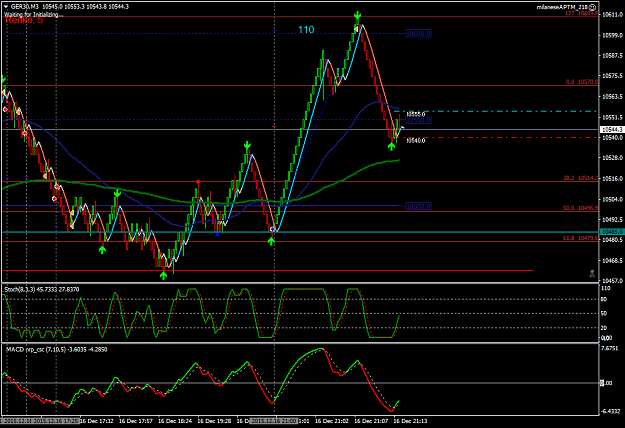This screenshot has height=428, width=625.
Task: Click the highlighted '2015.12.16 21:00' time marker
Action: coord(273,421)
